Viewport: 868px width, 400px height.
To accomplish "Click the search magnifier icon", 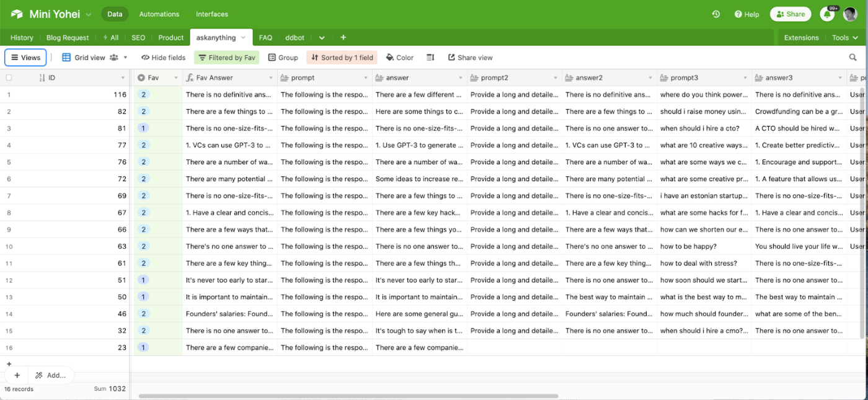I will coord(853,58).
